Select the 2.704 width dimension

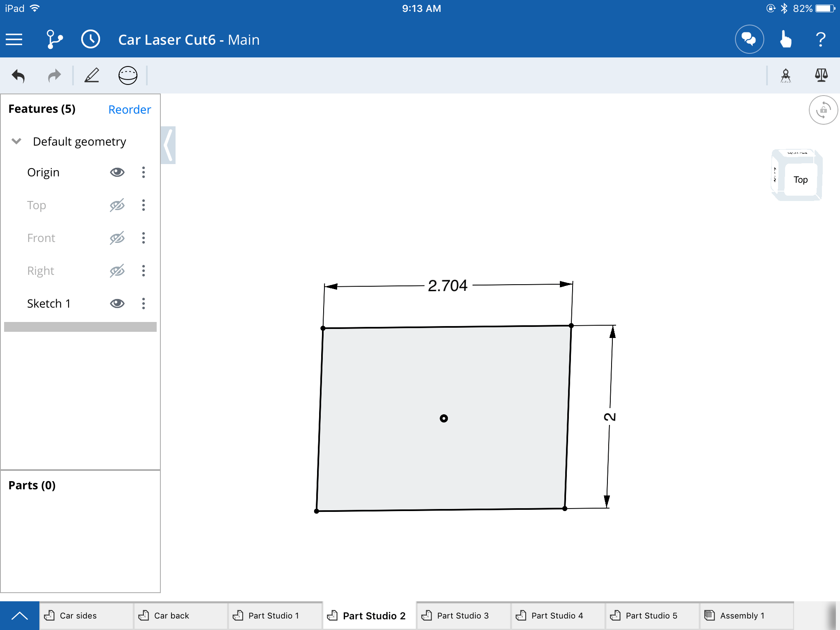pos(447,285)
